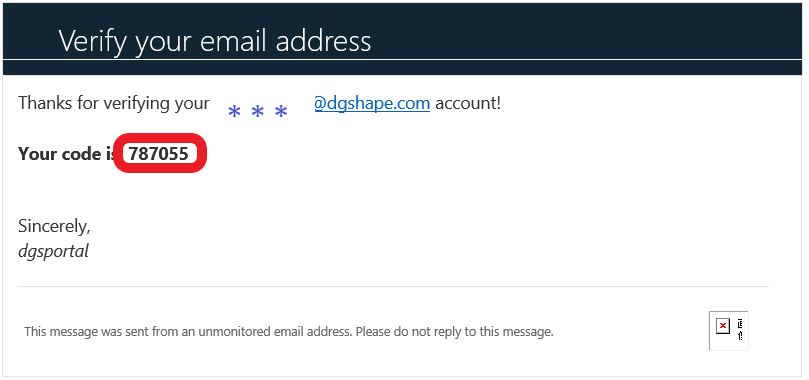The image size is (809, 380).
Task: Click the Verify your email address heading
Action: pyautogui.click(x=215, y=41)
